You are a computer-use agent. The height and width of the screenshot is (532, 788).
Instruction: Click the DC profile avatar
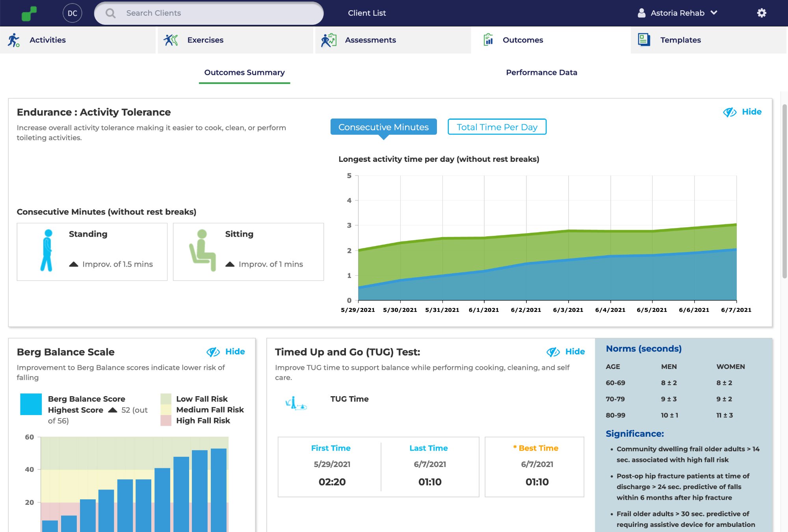click(x=72, y=13)
